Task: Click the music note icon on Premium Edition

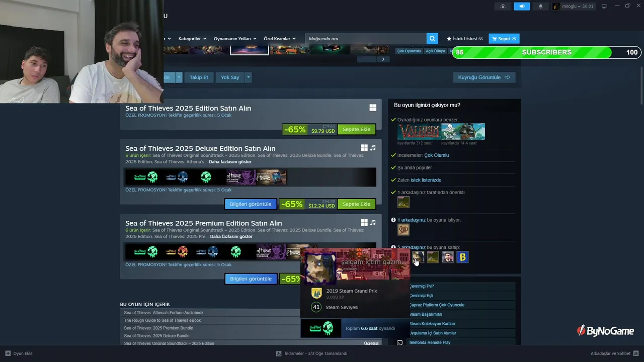Action: [x=373, y=223]
